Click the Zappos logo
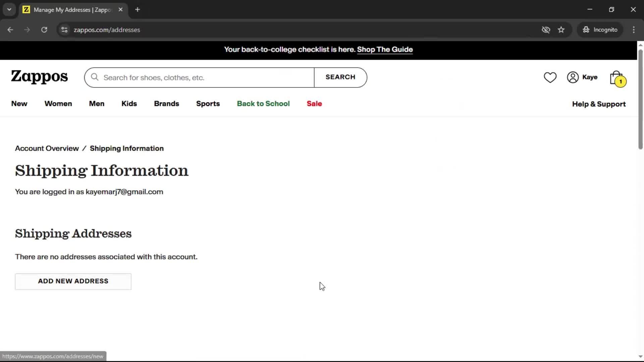This screenshot has width=644, height=362. coord(39,77)
